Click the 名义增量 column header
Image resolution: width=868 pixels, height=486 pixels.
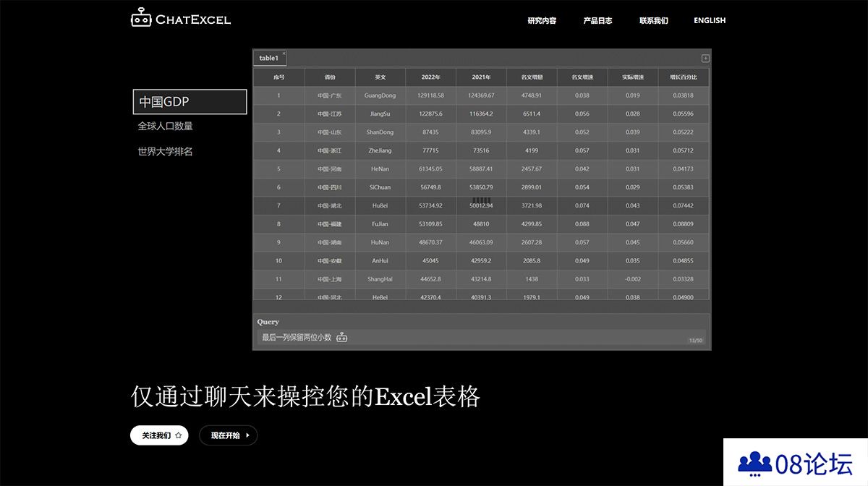click(532, 77)
